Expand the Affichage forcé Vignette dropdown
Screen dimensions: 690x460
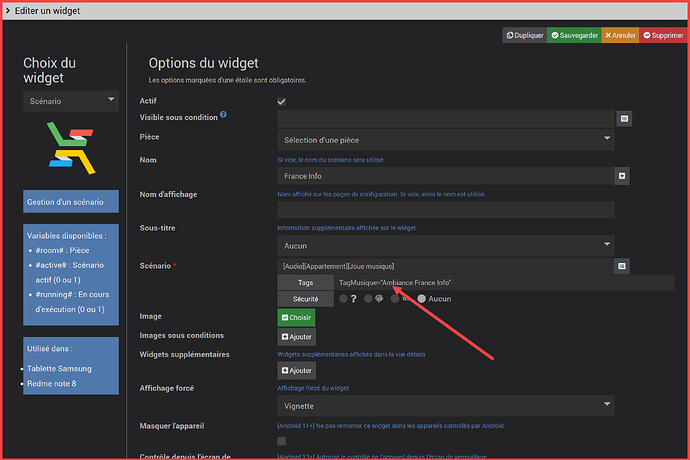445,406
